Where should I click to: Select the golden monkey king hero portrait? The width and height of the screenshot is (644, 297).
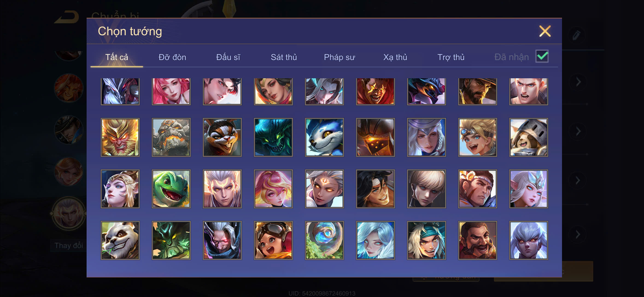pyautogui.click(x=120, y=137)
